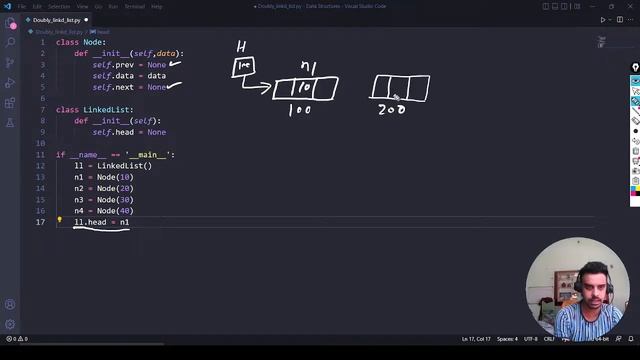Viewport: 640px width, 360px height.
Task: Toggle the primary side bar layout button
Action: (x=546, y=6)
